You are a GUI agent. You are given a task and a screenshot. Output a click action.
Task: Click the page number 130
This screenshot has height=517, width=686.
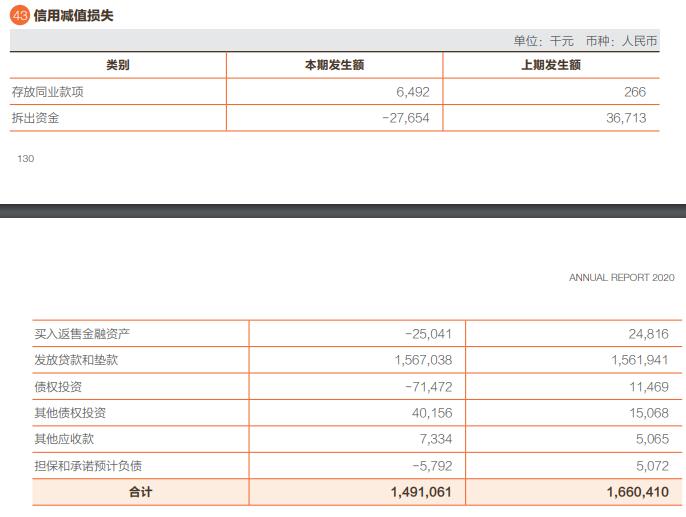(25, 158)
